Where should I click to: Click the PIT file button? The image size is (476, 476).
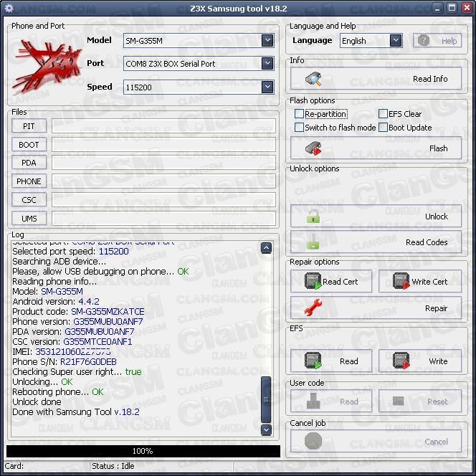coord(29,126)
